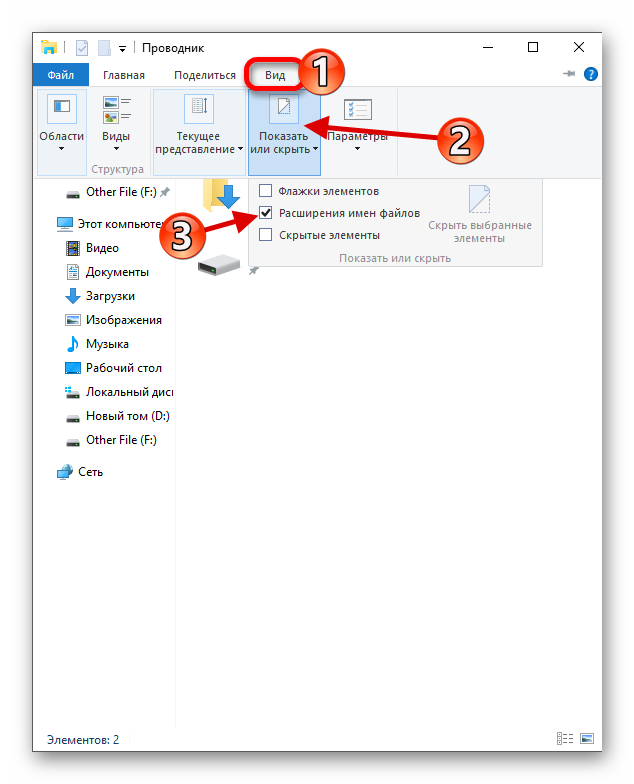Click the Этот компьютер monitor icon
The image size is (634, 784).
pos(64,224)
